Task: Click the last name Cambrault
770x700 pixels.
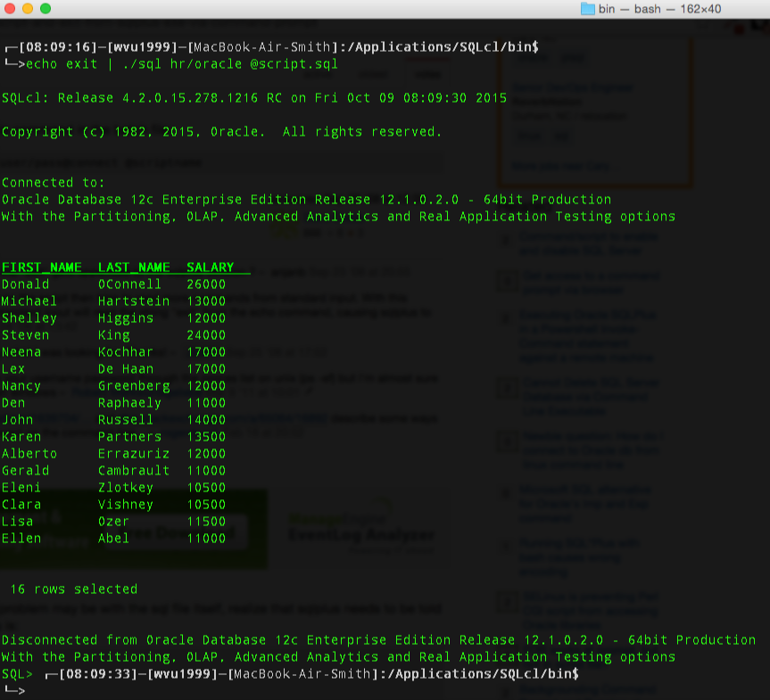Action: (x=134, y=471)
